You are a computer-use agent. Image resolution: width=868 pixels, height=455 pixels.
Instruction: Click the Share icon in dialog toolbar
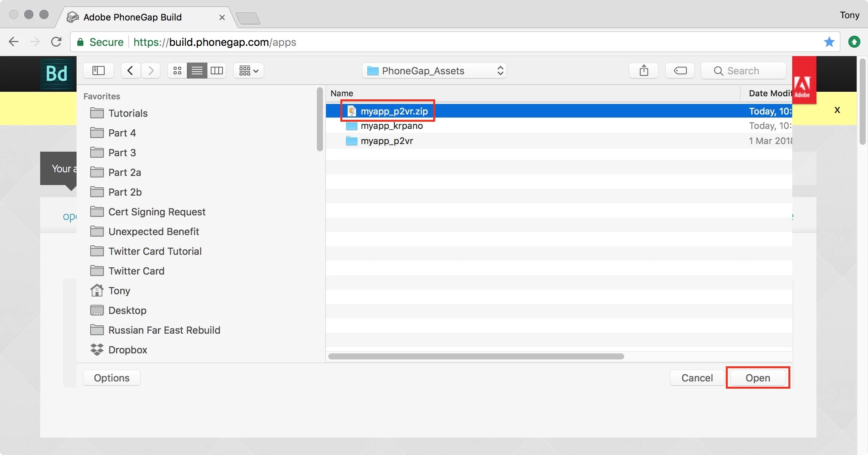tap(644, 71)
